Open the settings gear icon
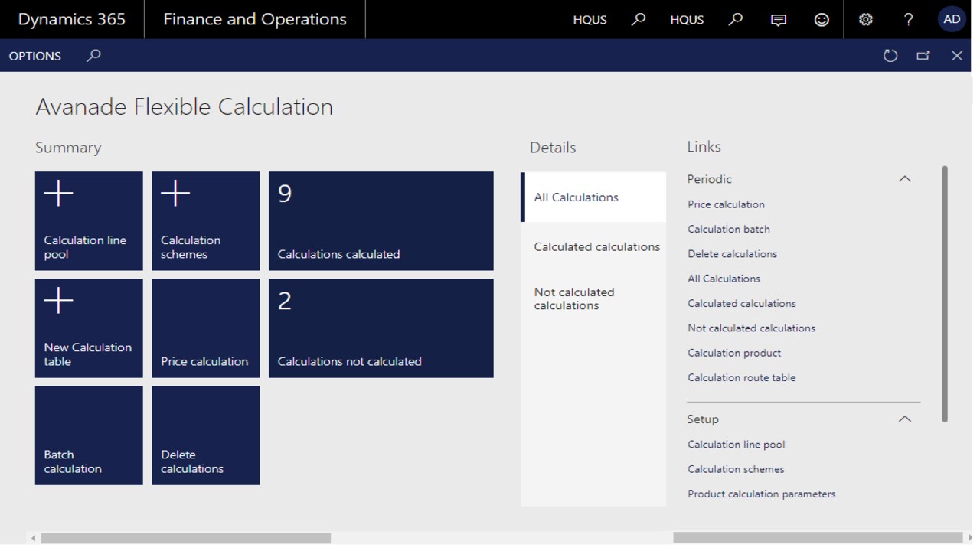The image size is (980, 551). [866, 20]
